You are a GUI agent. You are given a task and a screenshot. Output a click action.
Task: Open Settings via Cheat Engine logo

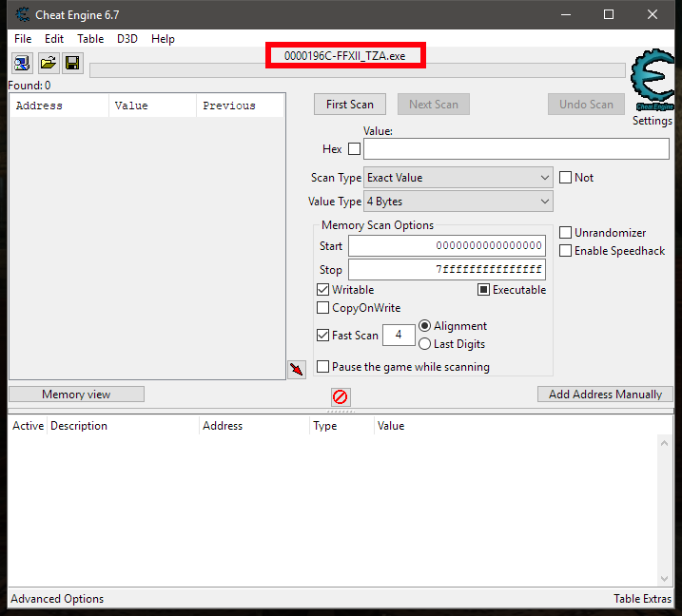653,87
